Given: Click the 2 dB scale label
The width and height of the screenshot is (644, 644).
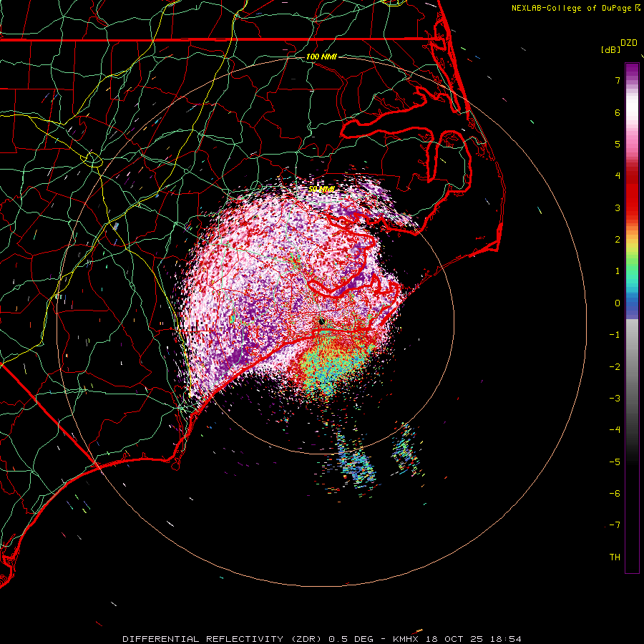Looking at the screenshot, I should click(x=618, y=240).
